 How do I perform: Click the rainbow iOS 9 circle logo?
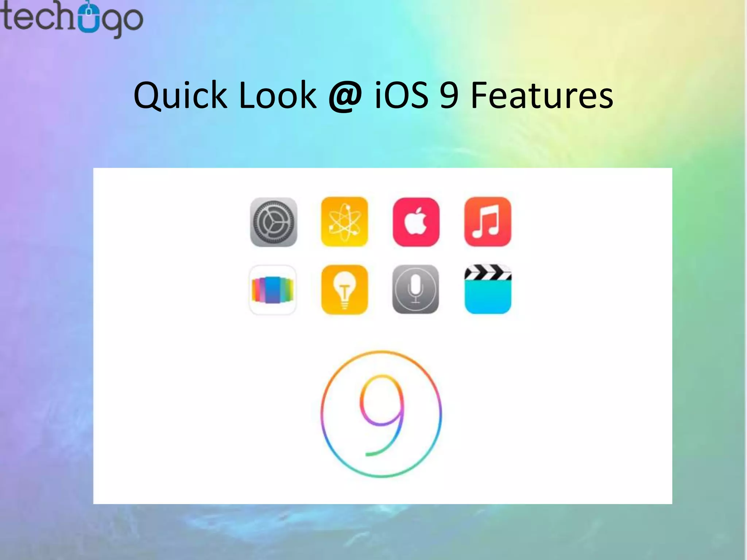pyautogui.click(x=381, y=414)
